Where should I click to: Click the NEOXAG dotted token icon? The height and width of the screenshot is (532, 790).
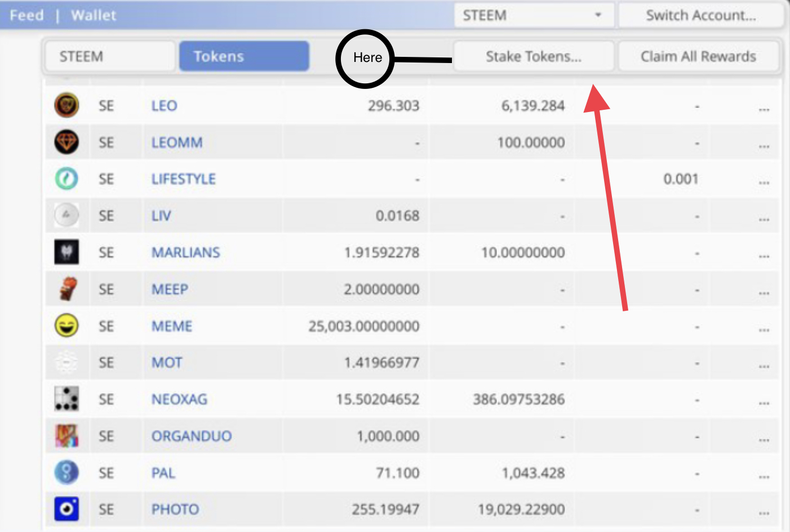pos(66,399)
